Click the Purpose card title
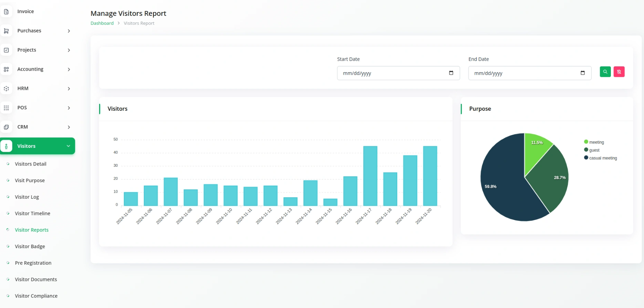This screenshot has width=644, height=308. pyautogui.click(x=480, y=109)
